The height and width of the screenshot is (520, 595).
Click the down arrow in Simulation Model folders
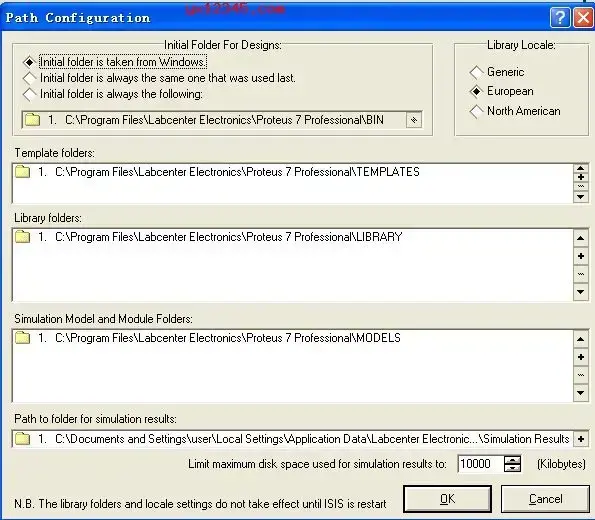click(x=581, y=393)
